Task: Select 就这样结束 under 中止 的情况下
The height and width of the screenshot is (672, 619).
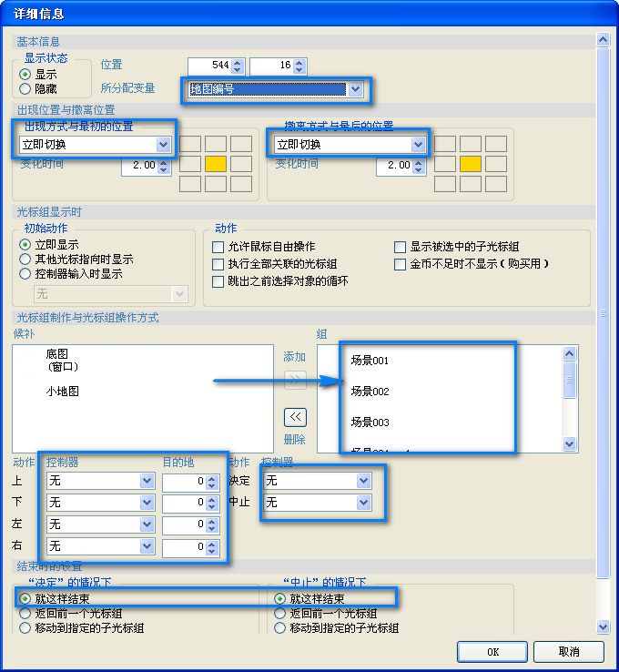Action: coord(279,598)
